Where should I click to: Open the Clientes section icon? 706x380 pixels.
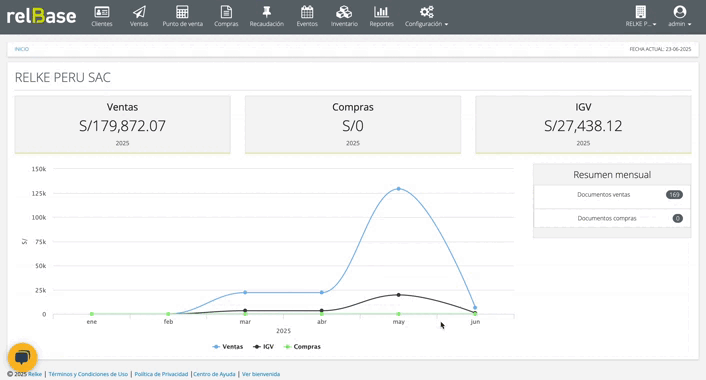click(x=102, y=12)
